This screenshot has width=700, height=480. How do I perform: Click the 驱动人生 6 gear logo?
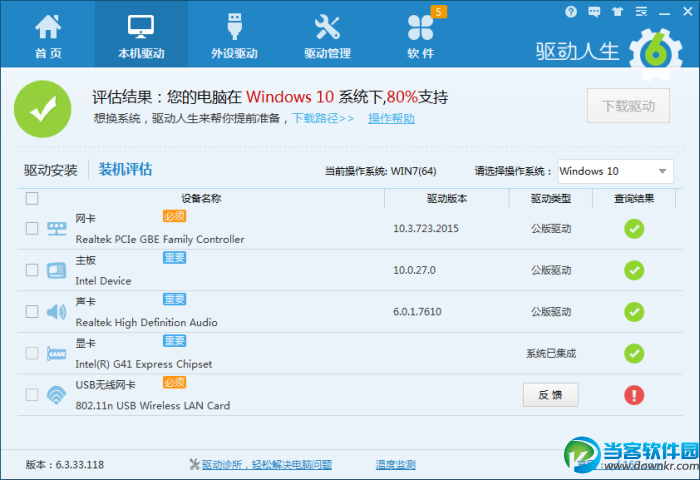point(656,54)
